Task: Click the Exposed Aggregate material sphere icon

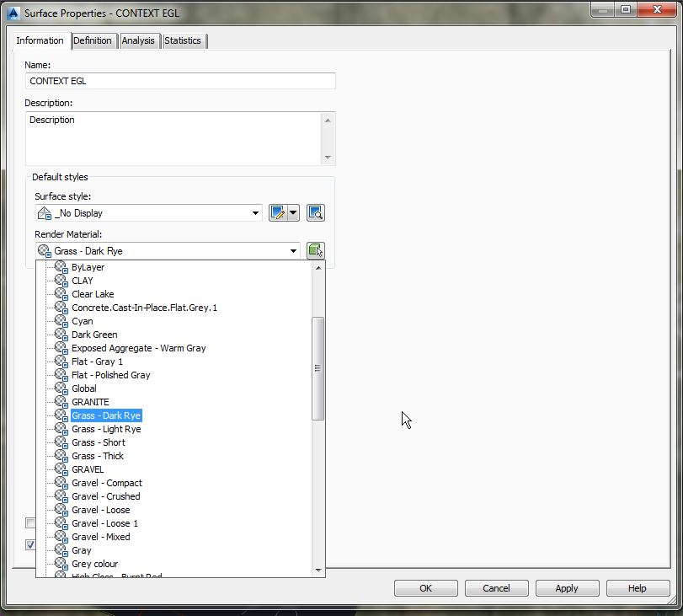Action: (59, 348)
